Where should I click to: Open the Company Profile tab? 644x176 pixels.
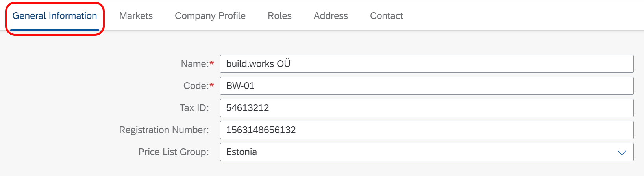pos(210,16)
